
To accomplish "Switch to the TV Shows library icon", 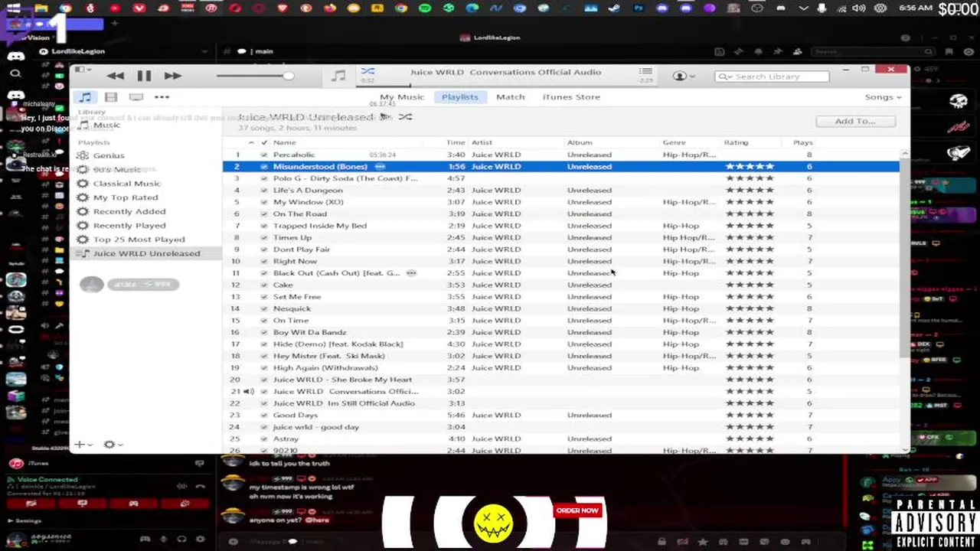I will pos(136,97).
